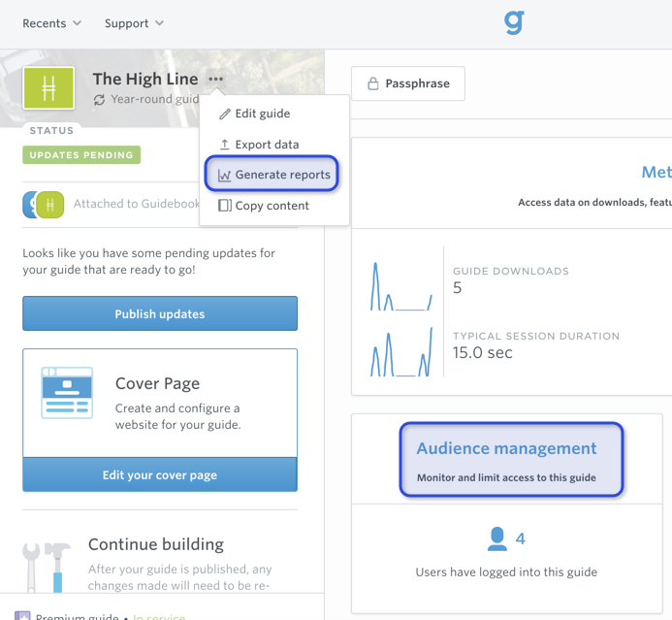
Task: Expand the Support dropdown
Action: pyautogui.click(x=134, y=23)
